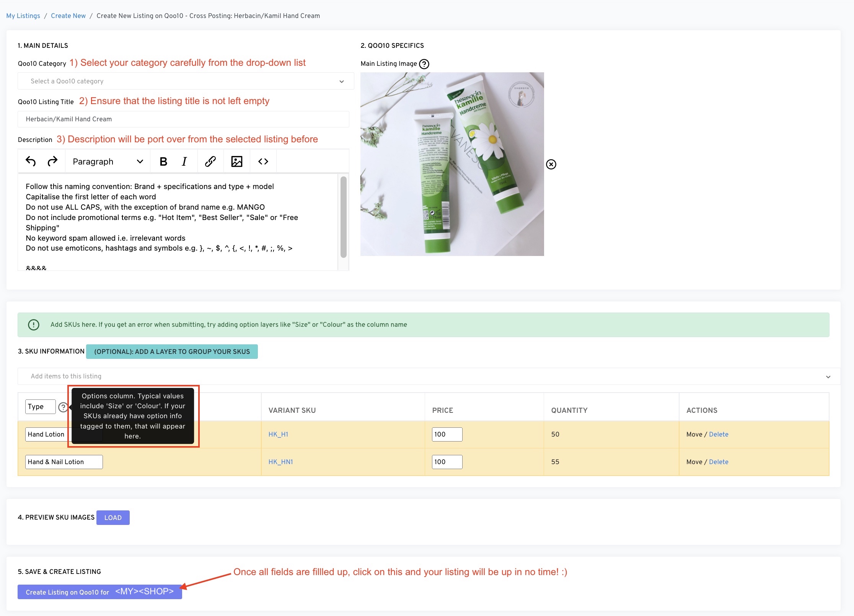The width and height of the screenshot is (854, 616).
Task: Click the Load SKU images button
Action: [x=113, y=518]
